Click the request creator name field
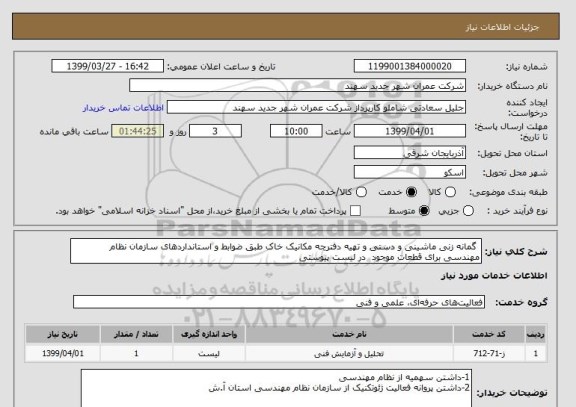Image resolution: width=576 pixels, height=407 pixels. point(316,108)
